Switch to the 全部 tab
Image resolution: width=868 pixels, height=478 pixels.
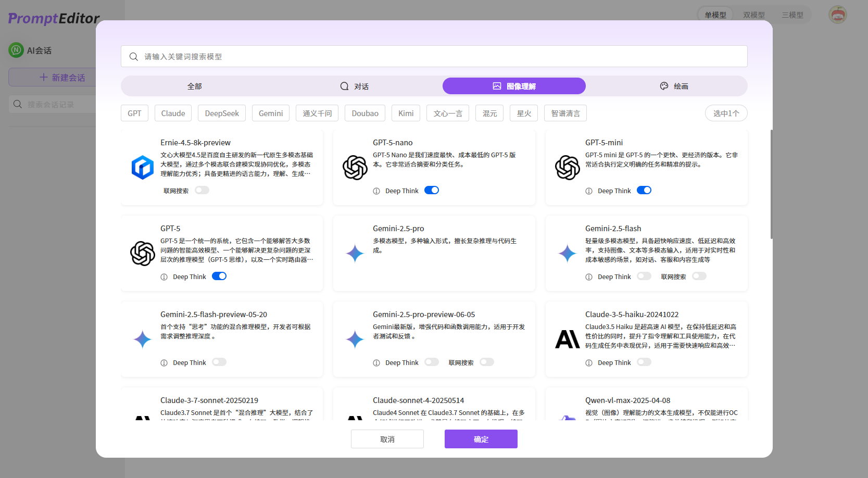(194, 85)
